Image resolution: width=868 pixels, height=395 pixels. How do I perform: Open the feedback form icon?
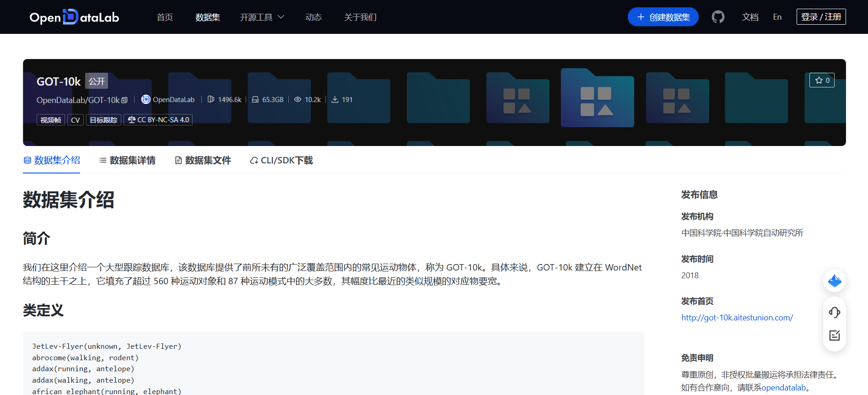(x=834, y=335)
